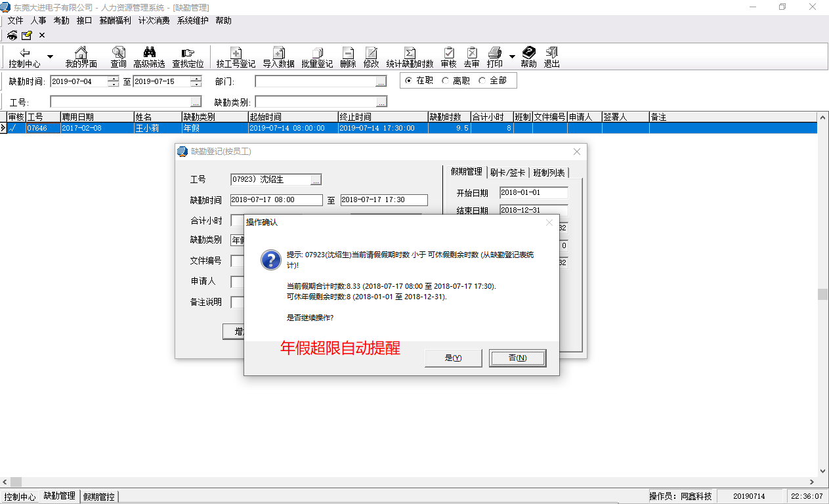Select the 全部 radio button
The image size is (829, 504).
click(x=482, y=81)
